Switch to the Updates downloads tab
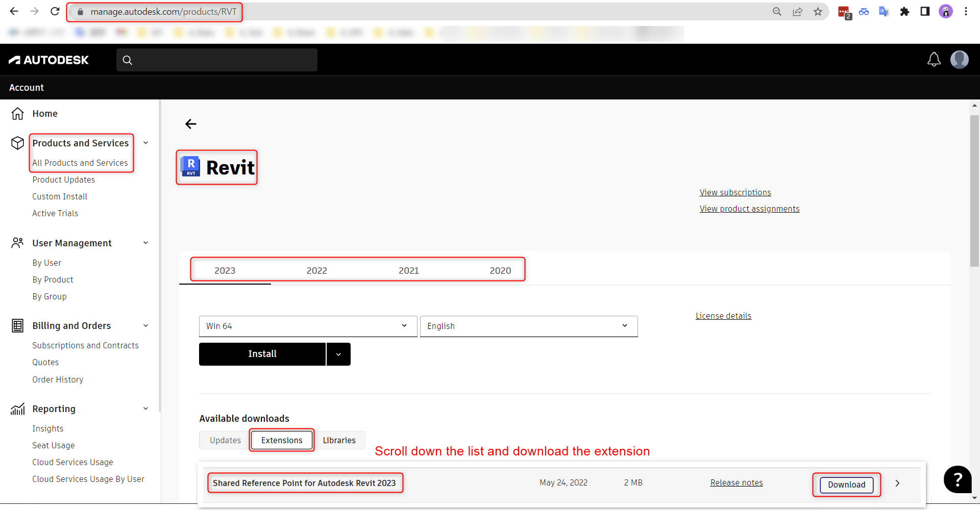Image resolution: width=980 pixels, height=510 pixels. click(x=225, y=440)
